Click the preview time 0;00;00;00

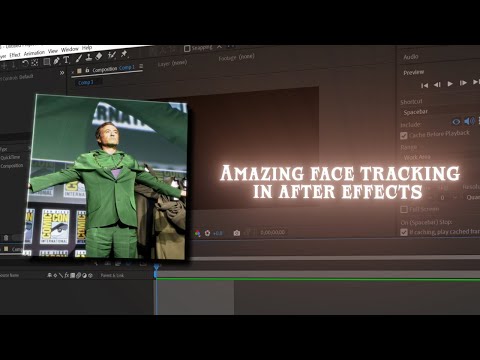(x=273, y=232)
